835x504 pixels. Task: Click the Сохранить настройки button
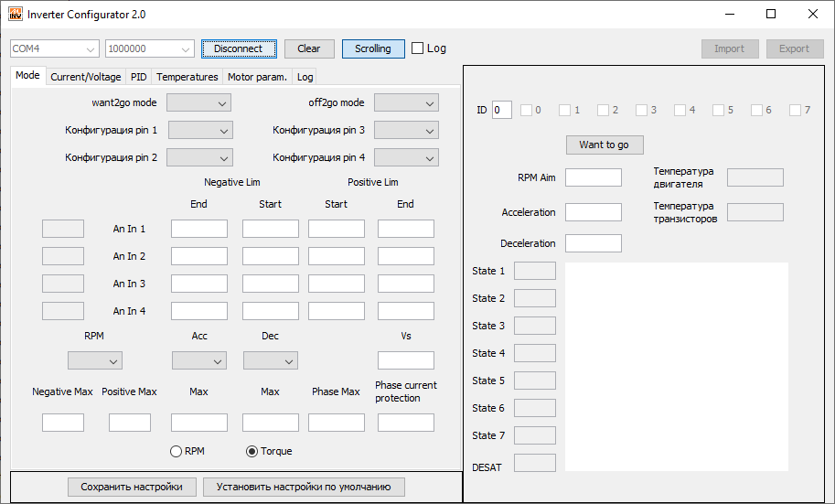coord(132,487)
